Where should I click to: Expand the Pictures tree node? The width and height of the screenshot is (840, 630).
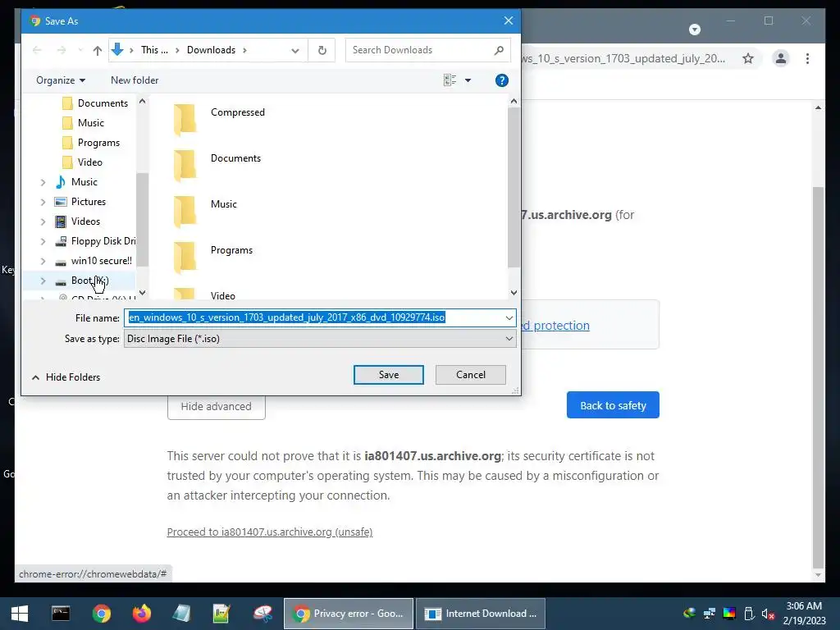point(43,203)
